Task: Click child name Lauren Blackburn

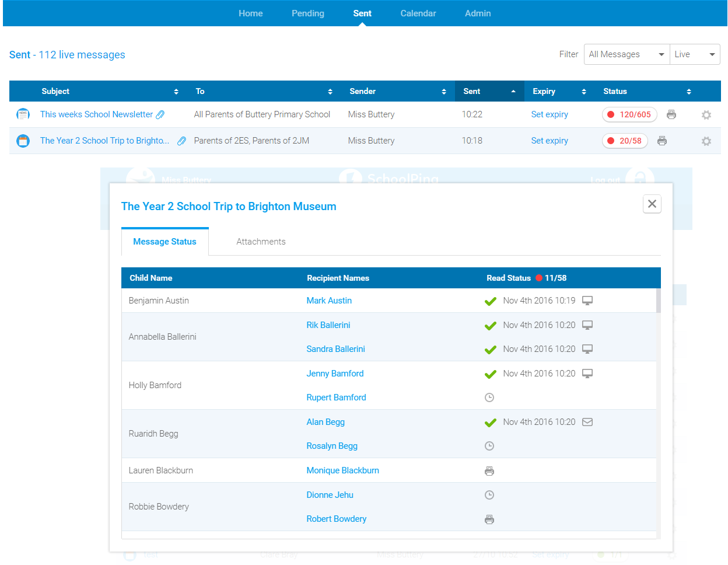Action: tap(161, 470)
